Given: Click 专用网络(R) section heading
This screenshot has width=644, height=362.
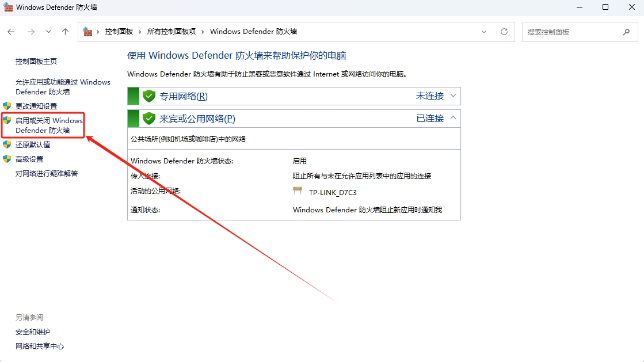Looking at the screenshot, I should 184,96.
